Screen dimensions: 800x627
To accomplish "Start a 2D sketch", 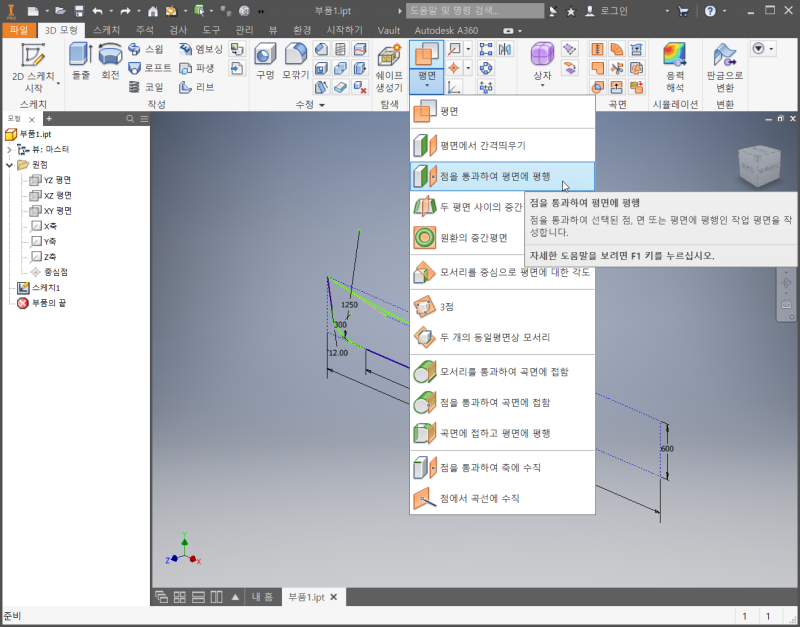I will (33, 67).
